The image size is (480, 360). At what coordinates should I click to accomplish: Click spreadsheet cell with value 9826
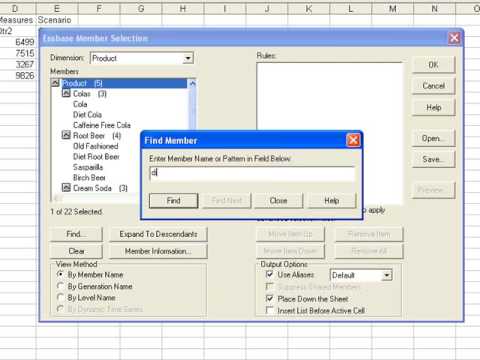(17, 76)
